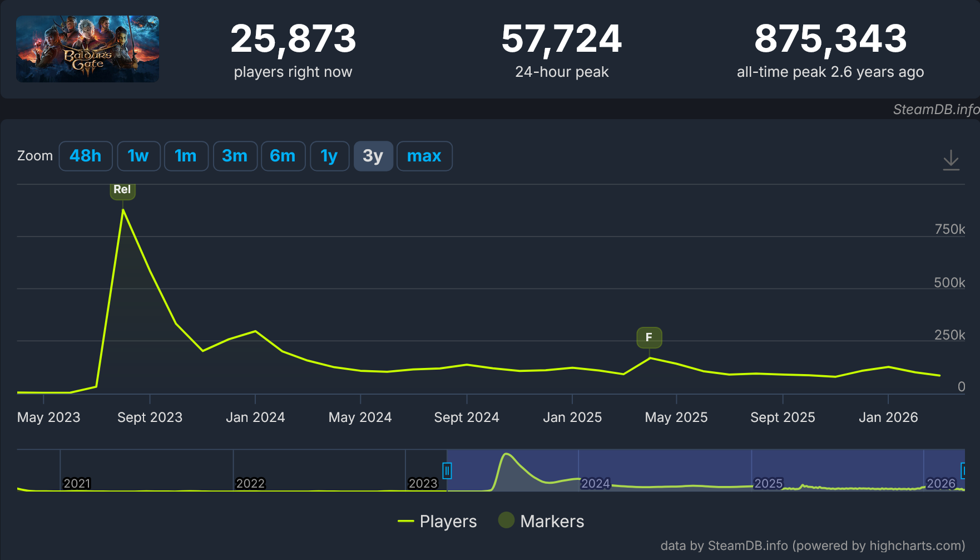Click the F marker near May 2025
Screen dimensions: 980x560
coord(649,337)
